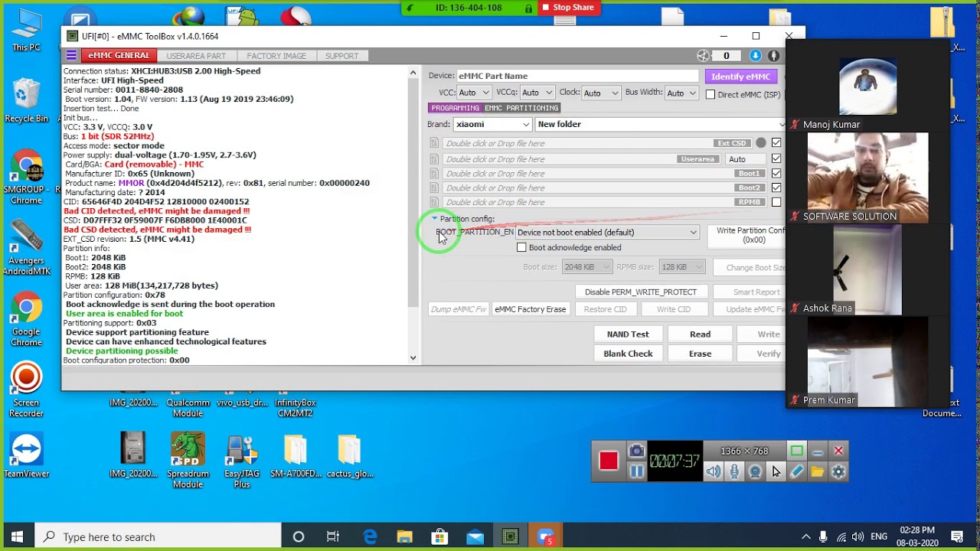The height and width of the screenshot is (551, 980).
Task: Click the eMMC Part Name device field
Action: (577, 76)
